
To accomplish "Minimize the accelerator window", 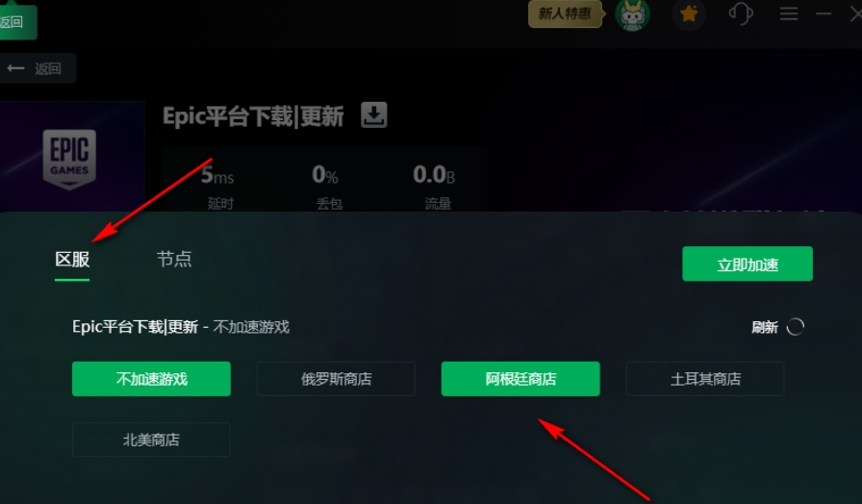I will pos(824,13).
